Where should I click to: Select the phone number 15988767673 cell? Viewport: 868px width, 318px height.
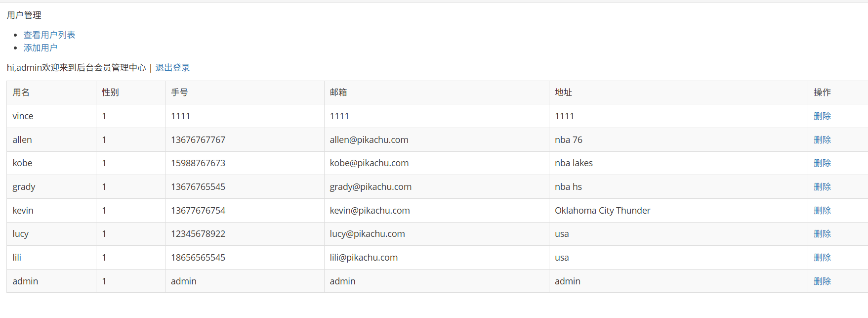(x=245, y=163)
